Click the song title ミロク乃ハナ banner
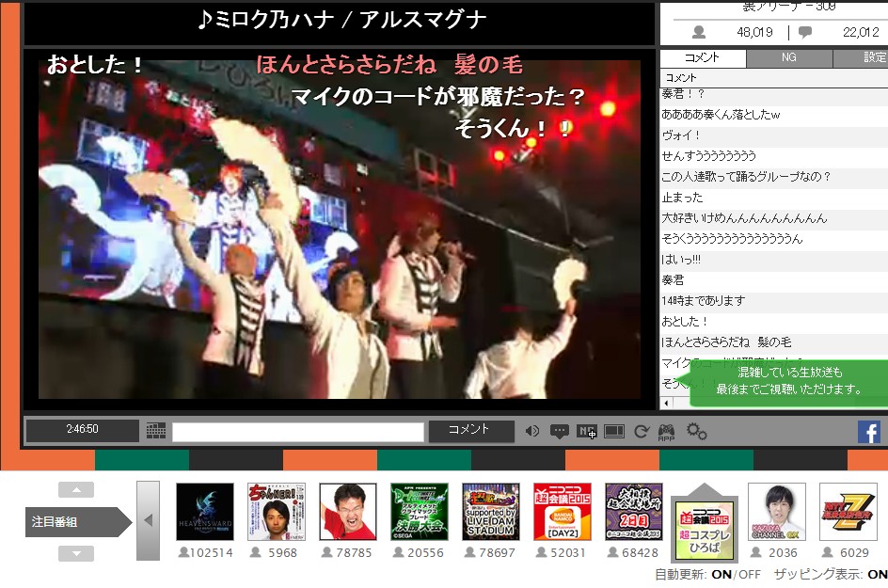 341,20
